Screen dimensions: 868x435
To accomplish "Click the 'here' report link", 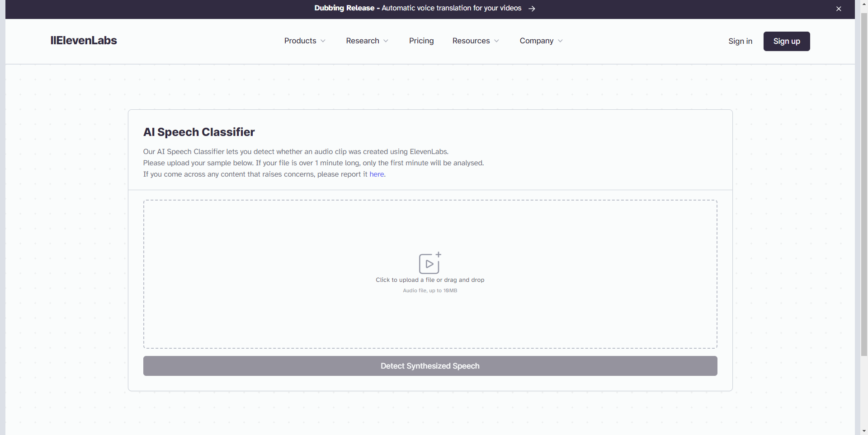I will (x=377, y=174).
